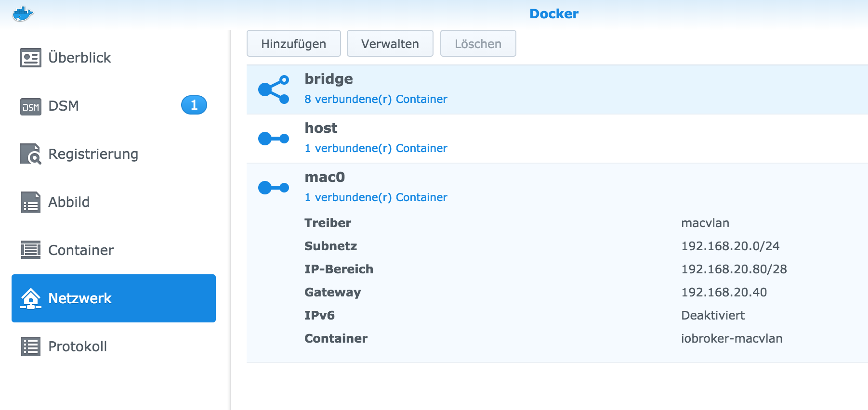Open the Protokoll section

tap(114, 346)
